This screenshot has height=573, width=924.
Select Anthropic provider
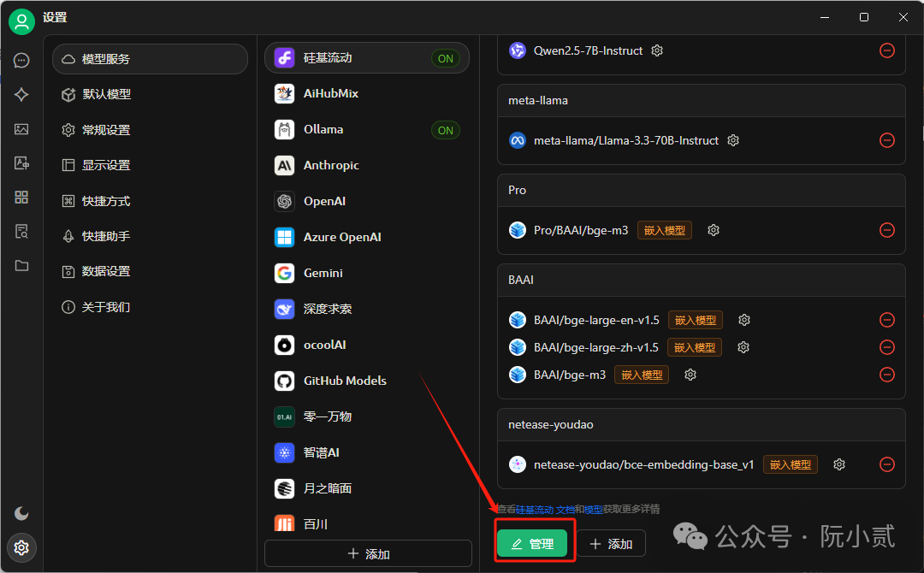[367, 165]
